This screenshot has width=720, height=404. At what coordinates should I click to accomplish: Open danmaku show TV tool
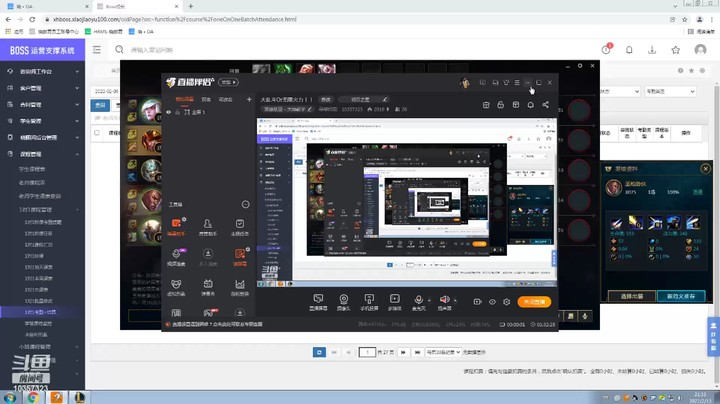tap(208, 288)
